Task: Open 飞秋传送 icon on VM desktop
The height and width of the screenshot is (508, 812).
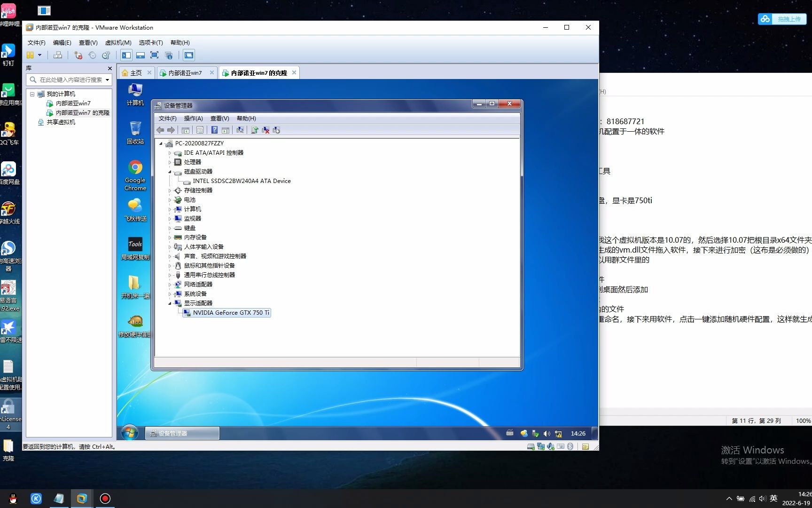Action: coord(135,210)
